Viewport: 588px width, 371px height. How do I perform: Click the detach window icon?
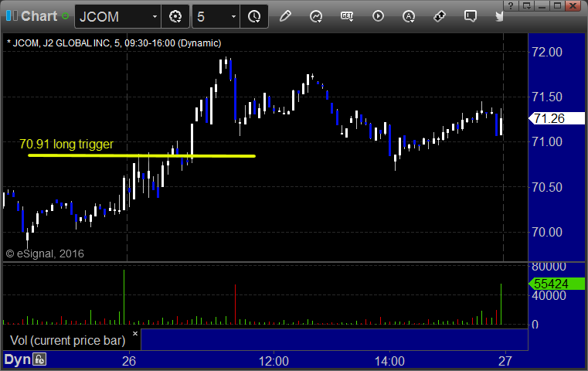(526, 5)
